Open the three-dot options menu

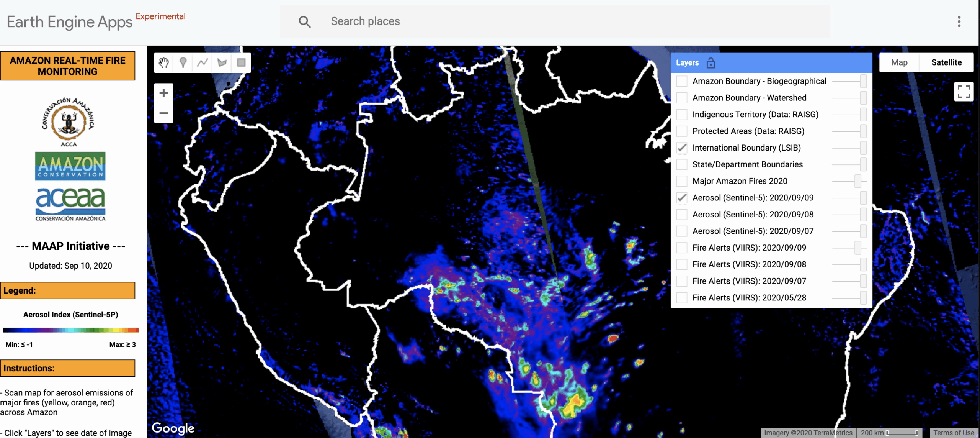click(x=959, y=21)
